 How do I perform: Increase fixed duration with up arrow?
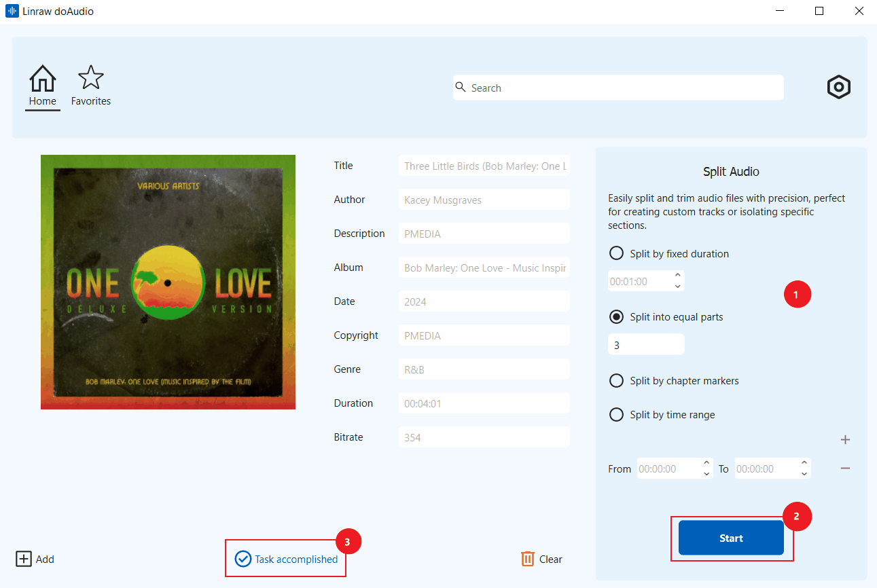677,276
